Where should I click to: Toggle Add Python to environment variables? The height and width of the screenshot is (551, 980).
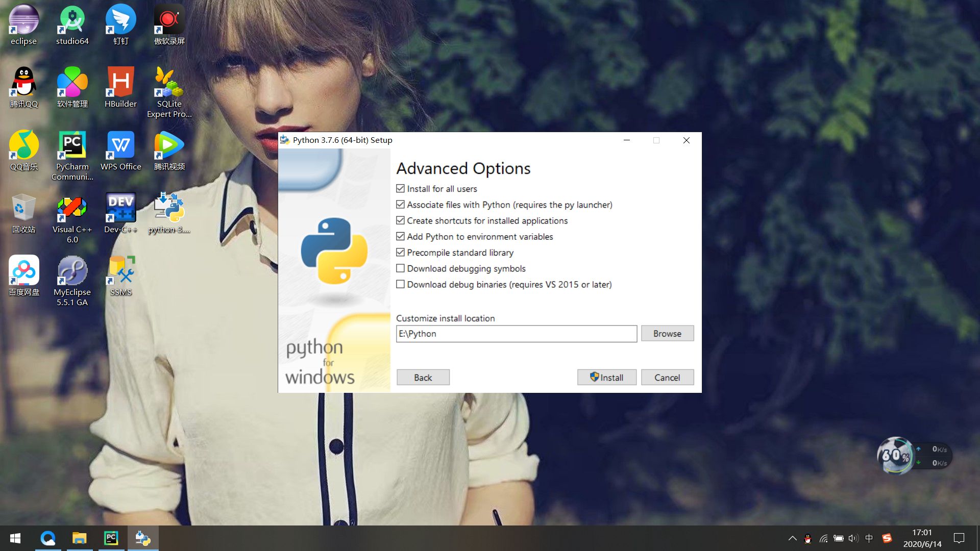(x=401, y=237)
